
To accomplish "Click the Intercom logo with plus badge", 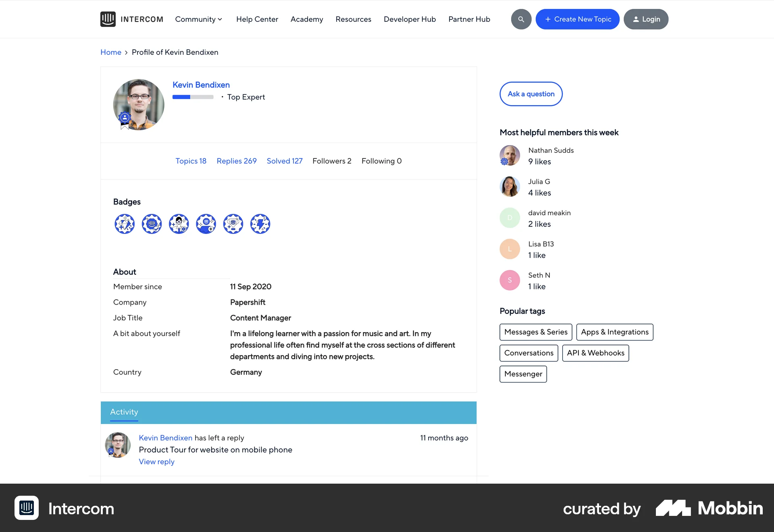I will 206,224.
